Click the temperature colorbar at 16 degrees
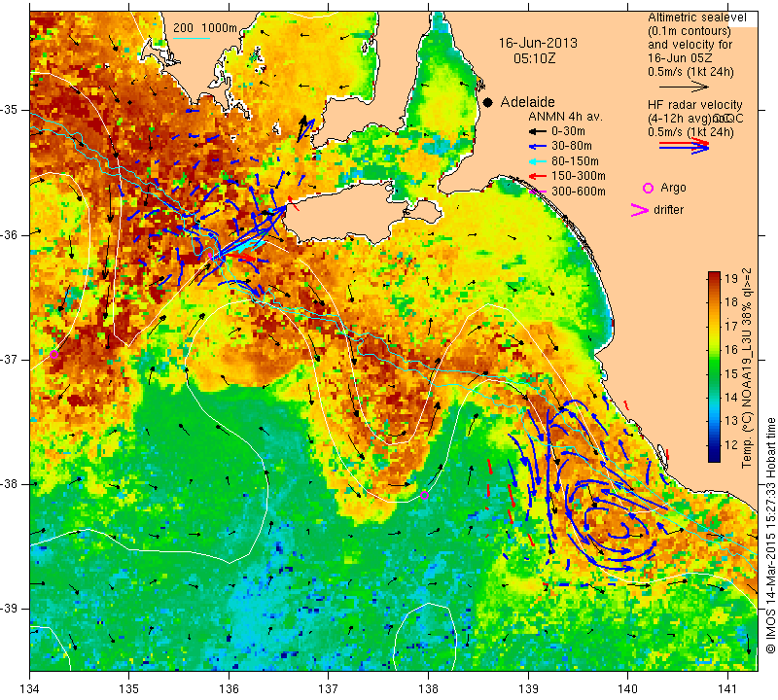The width and height of the screenshot is (778, 700). coord(714,350)
